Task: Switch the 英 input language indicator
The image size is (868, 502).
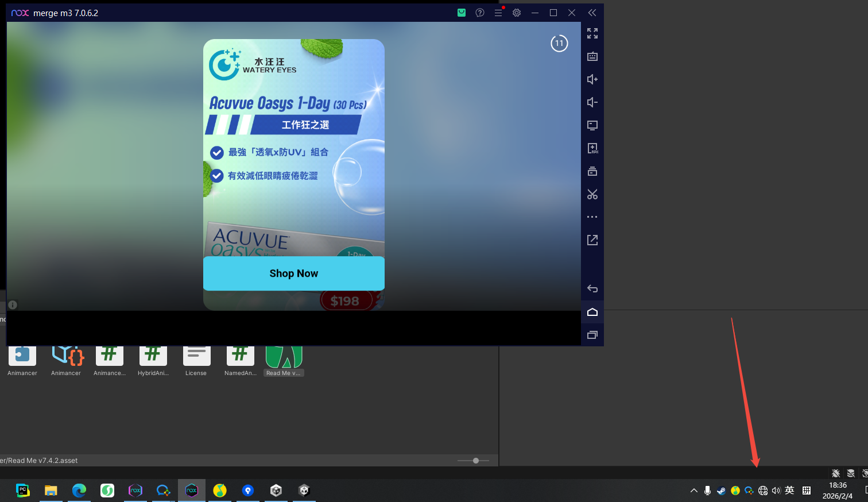Action: (x=789, y=491)
